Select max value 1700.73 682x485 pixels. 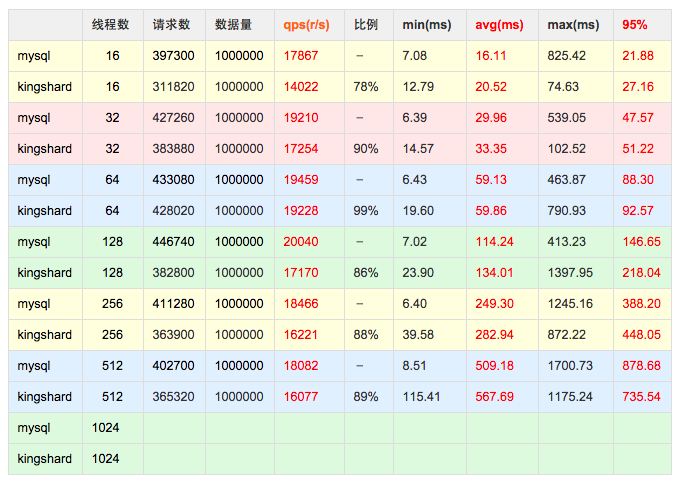pyautogui.click(x=570, y=365)
